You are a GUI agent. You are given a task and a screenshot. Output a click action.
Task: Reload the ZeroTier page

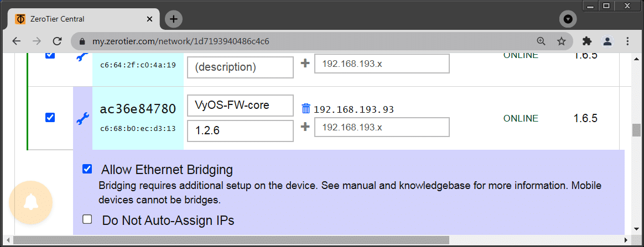56,41
